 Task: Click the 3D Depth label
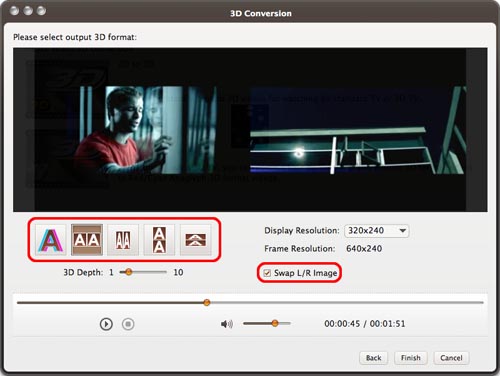pos(83,272)
